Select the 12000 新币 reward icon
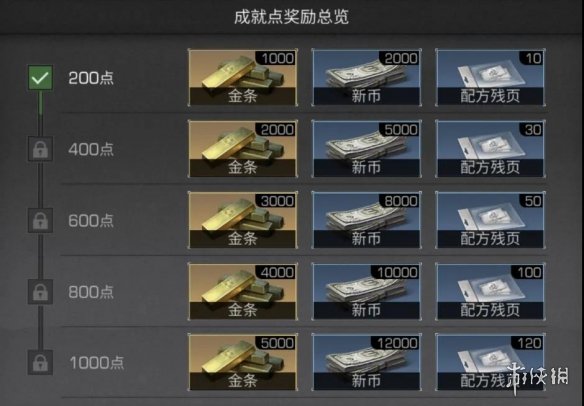Viewport: 584px width, 406px height. pyautogui.click(x=366, y=362)
